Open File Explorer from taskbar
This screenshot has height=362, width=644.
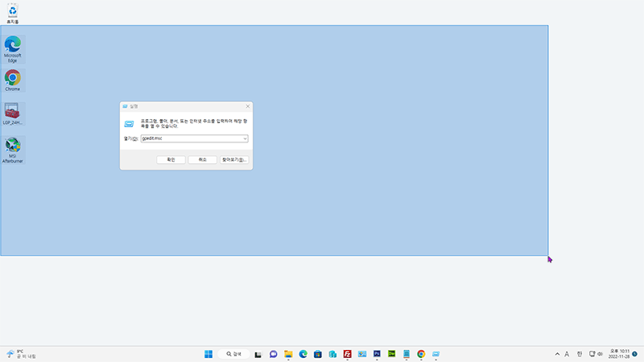tap(288, 354)
